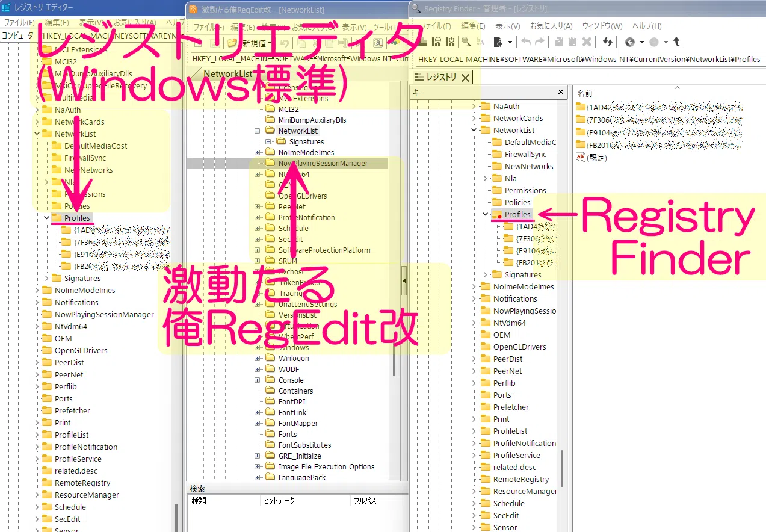Image resolution: width=766 pixels, height=532 pixels.
Task: Click the Delete X icon in Registry Finder
Action: 587,42
